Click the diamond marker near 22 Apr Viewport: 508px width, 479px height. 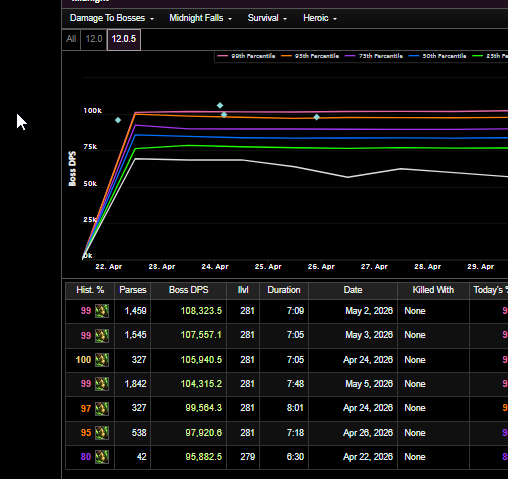point(118,120)
